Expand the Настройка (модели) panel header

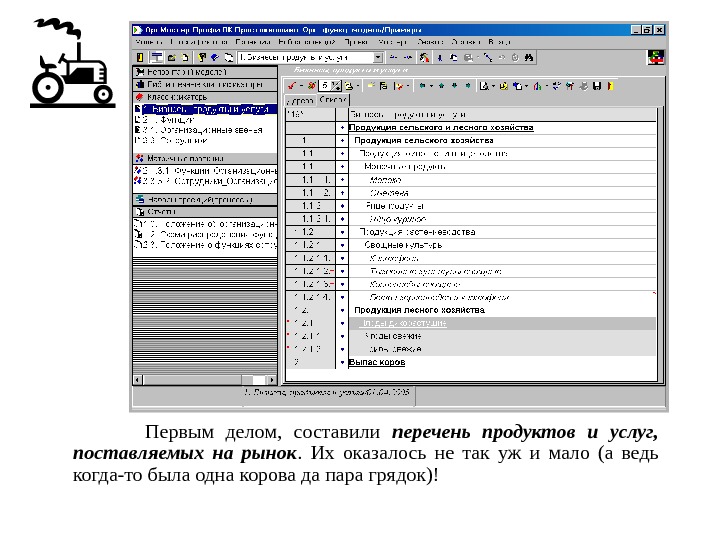pyautogui.click(x=205, y=72)
